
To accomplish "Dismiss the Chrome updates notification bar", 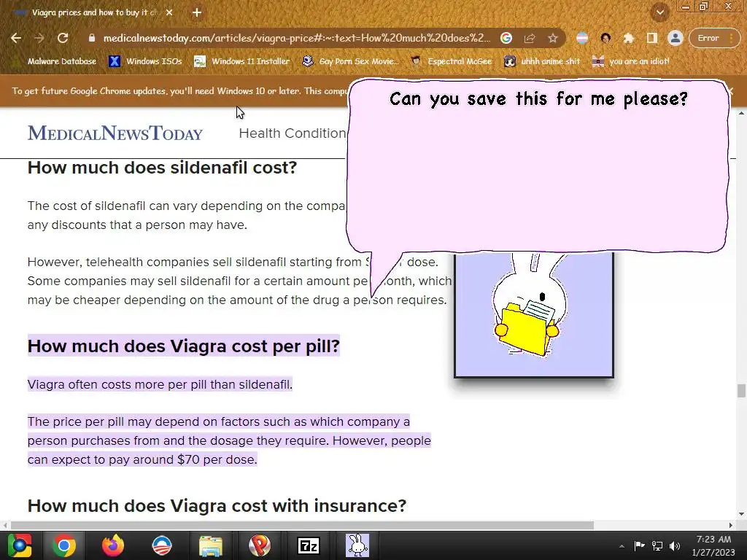I will [729, 90].
